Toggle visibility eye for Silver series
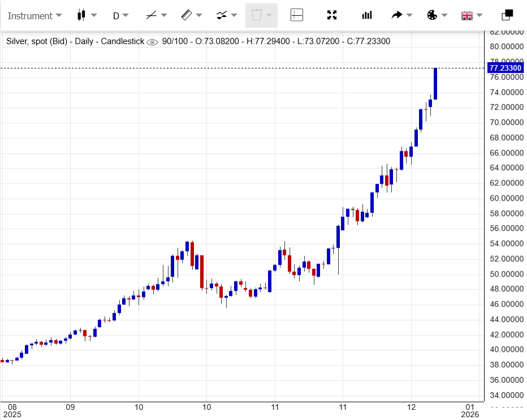Image resolution: width=527 pixels, height=420 pixels. pyautogui.click(x=152, y=42)
